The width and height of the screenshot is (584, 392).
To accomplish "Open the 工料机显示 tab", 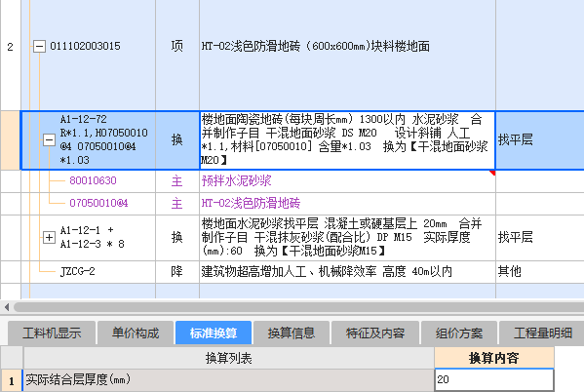I will click(x=52, y=333).
